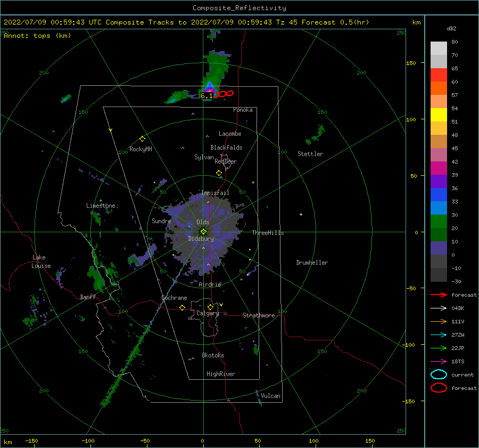
Task: Click the magenta 18TS arrow legend icon
Action: coord(439,362)
